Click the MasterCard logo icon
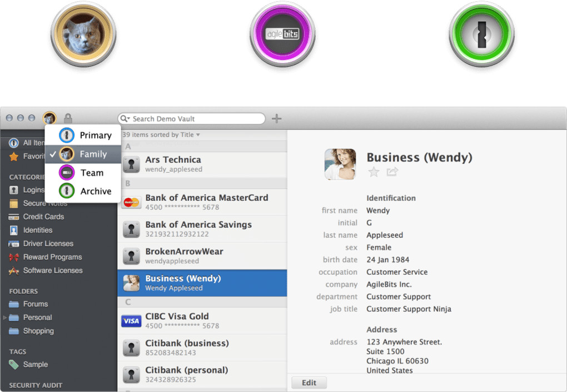 131,202
